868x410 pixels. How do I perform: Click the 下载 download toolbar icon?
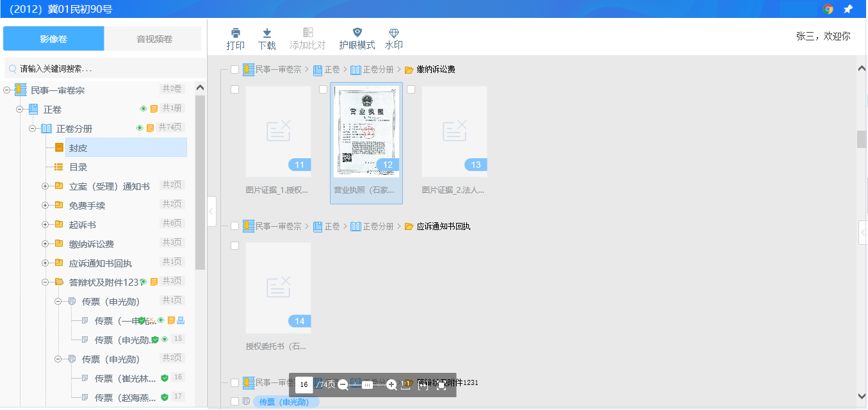pyautogui.click(x=267, y=33)
